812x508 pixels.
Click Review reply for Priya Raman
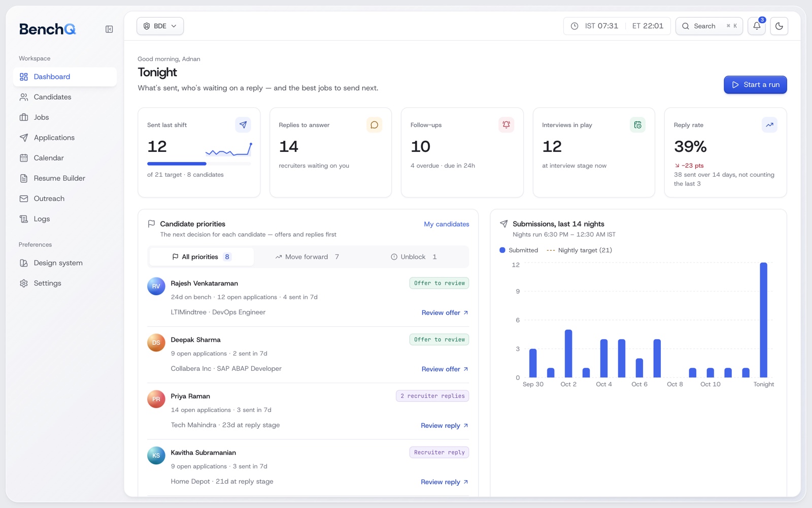(x=445, y=426)
